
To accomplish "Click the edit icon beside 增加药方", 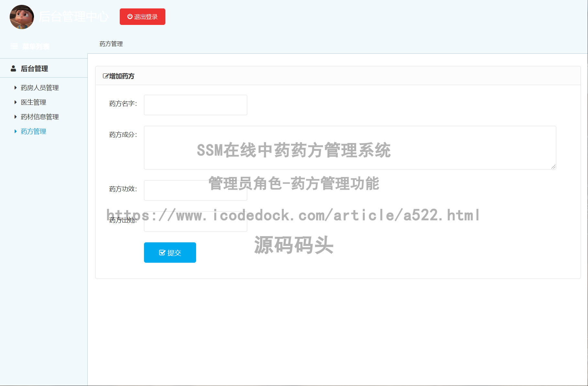I will point(105,76).
